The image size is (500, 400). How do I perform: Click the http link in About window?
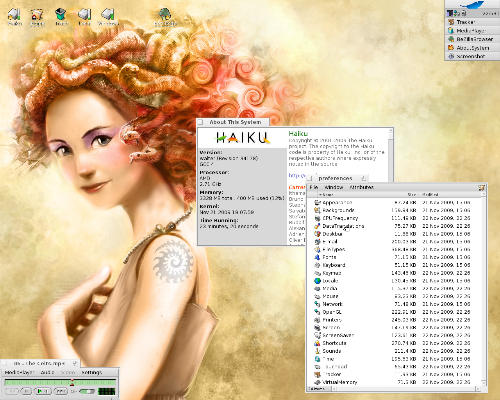coord(297,175)
